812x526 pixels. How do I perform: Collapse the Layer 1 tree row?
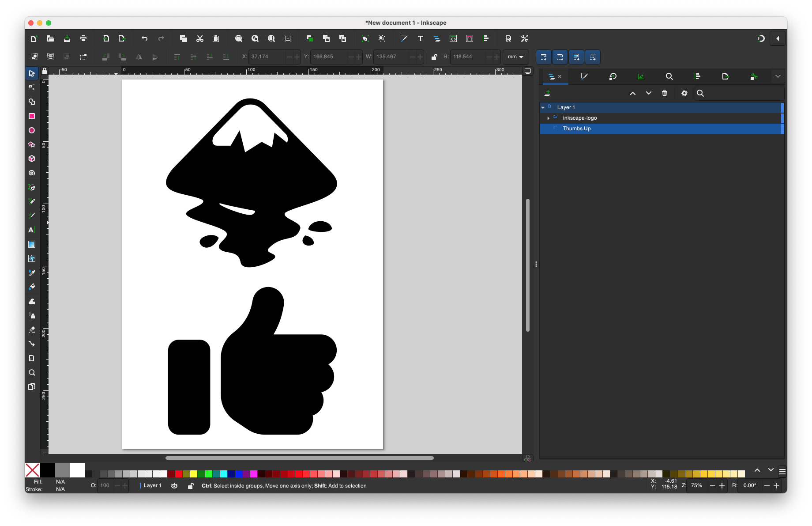pyautogui.click(x=543, y=107)
